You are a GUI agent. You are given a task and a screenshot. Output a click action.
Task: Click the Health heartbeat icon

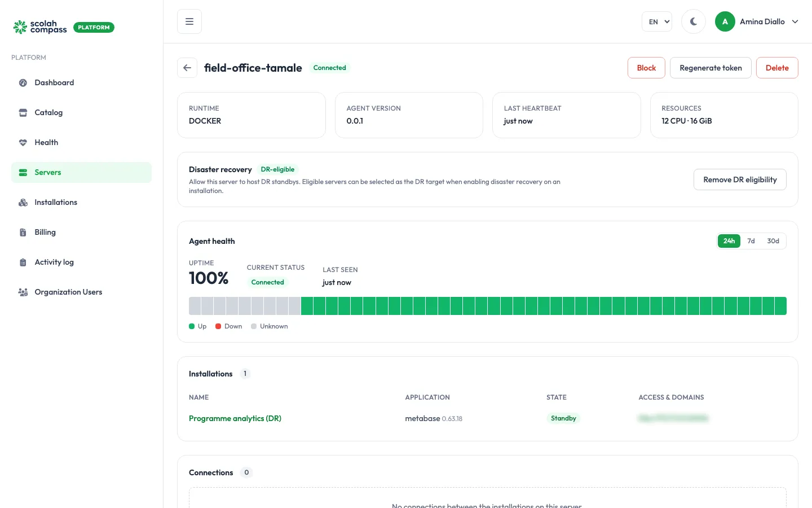click(x=23, y=142)
